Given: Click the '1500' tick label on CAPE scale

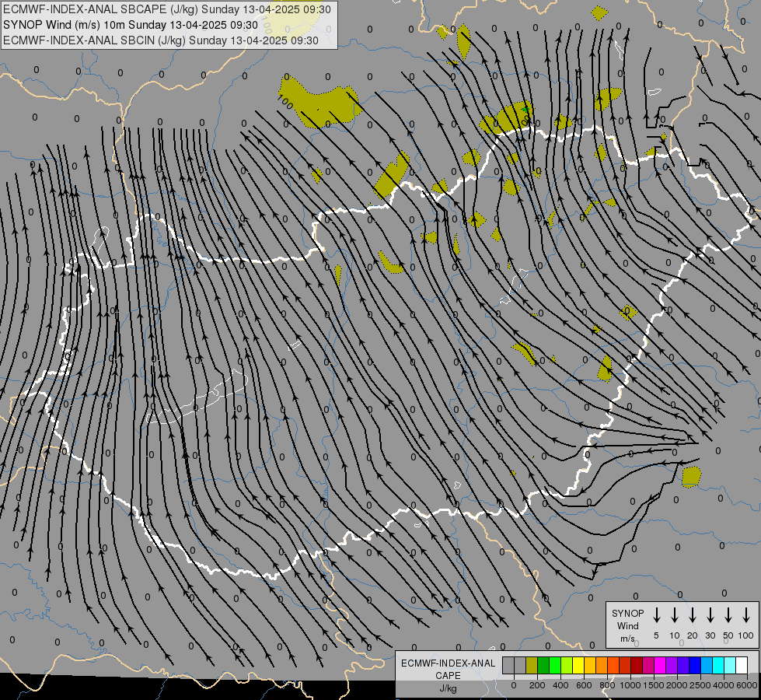Looking at the screenshot, I should (654, 685).
